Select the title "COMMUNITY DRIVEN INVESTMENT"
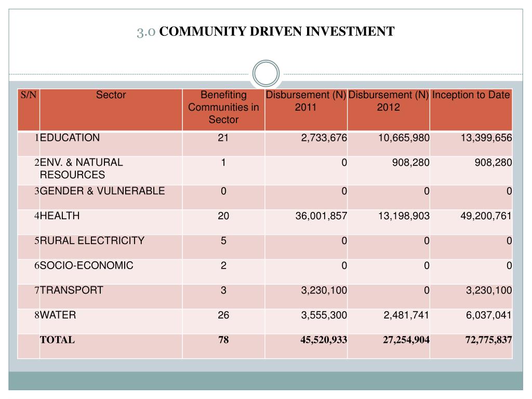Screen dimensions: 532x399 point(276,32)
